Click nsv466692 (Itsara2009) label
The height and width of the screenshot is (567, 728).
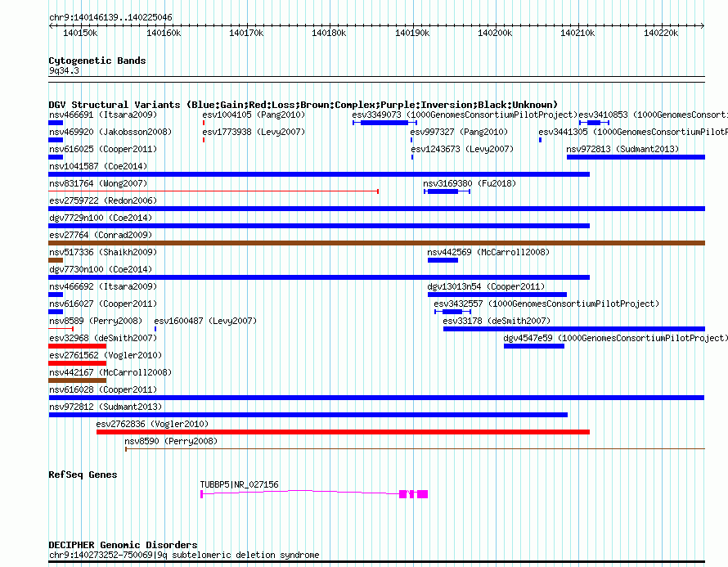click(103, 286)
